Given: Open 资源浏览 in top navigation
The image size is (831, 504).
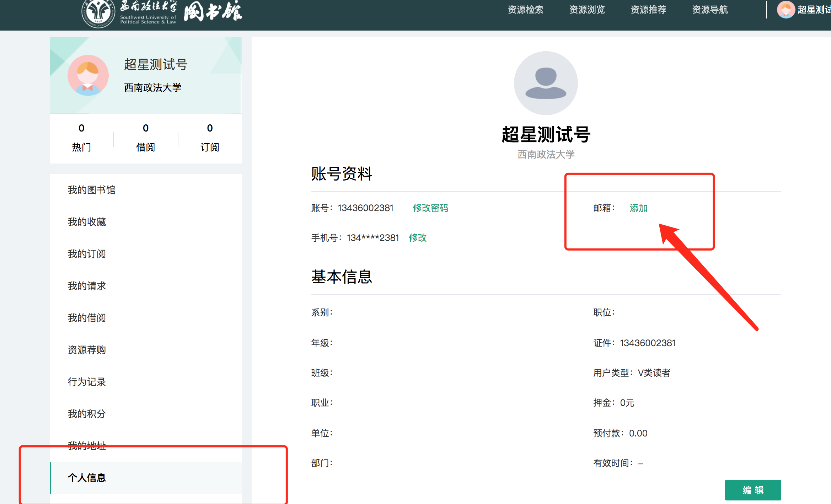Looking at the screenshot, I should [587, 10].
